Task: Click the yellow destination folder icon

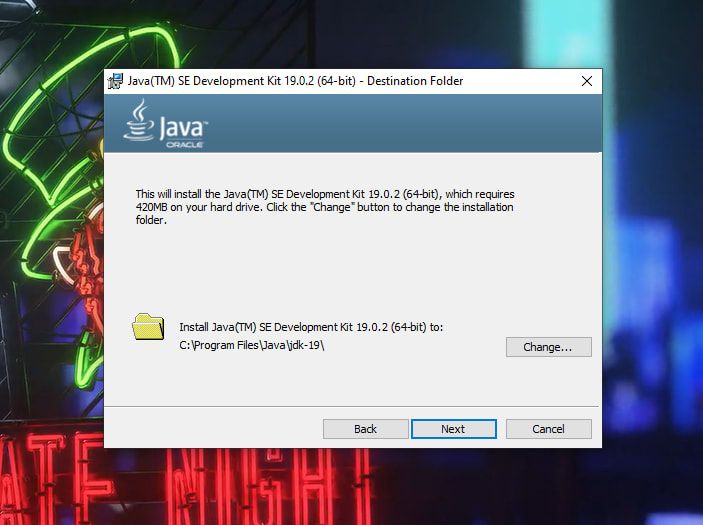Action: click(x=148, y=326)
